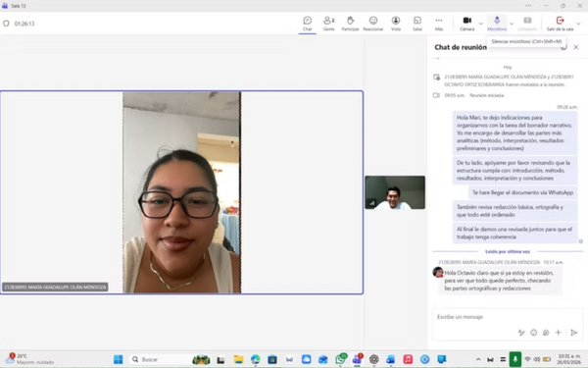Expand the camera options dropdown arrow
This screenshot has width=588, height=368.
coord(481,24)
